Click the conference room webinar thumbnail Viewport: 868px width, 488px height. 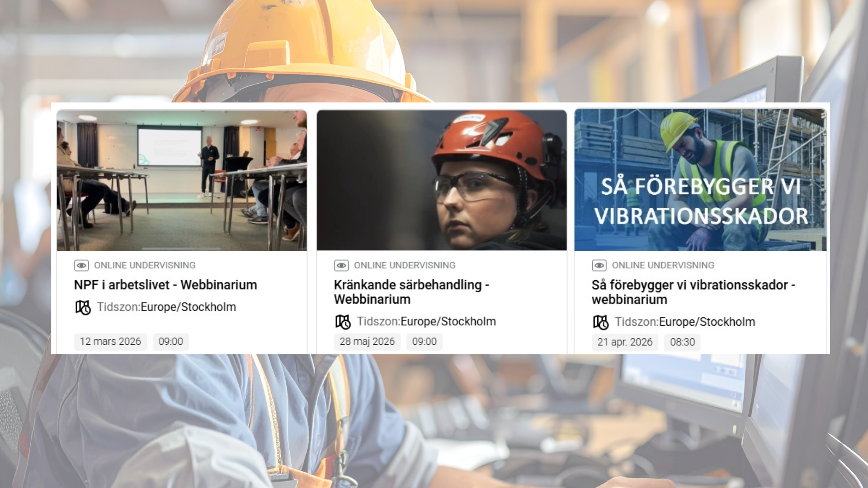(182, 180)
